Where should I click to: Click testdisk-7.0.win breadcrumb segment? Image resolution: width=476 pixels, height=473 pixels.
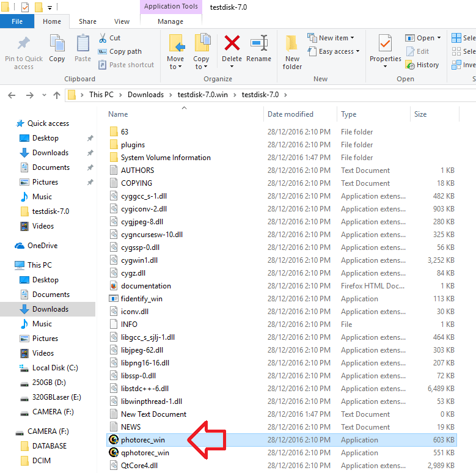(202, 95)
